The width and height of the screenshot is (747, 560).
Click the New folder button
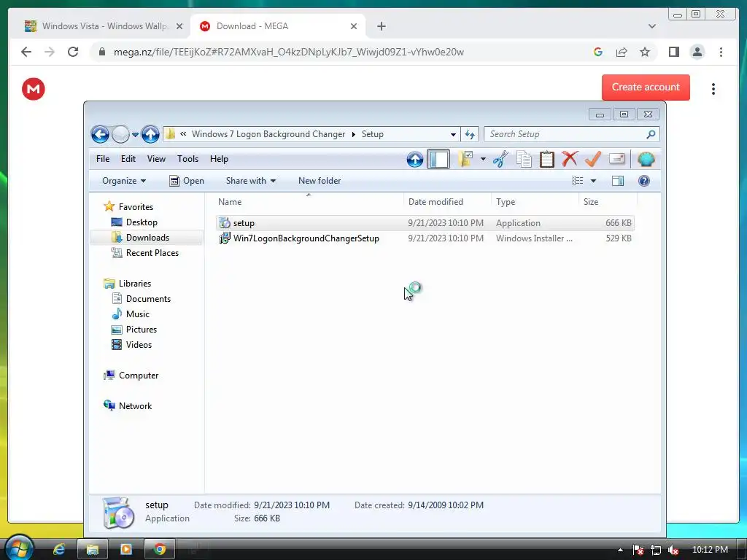click(320, 181)
